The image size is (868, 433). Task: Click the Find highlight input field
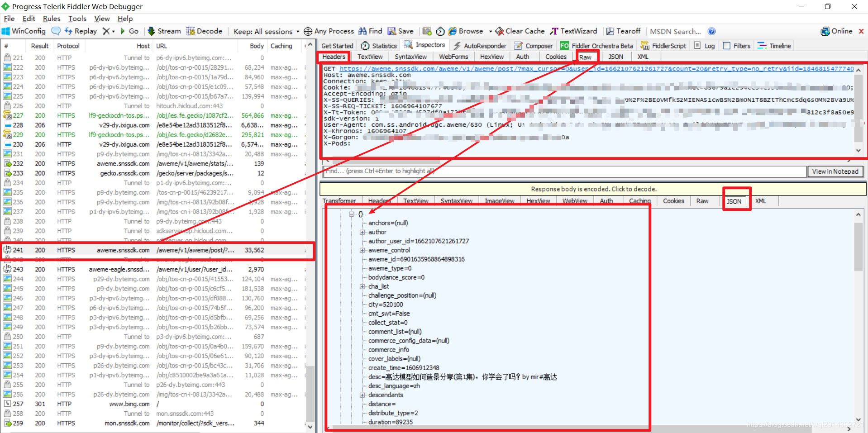(564, 171)
